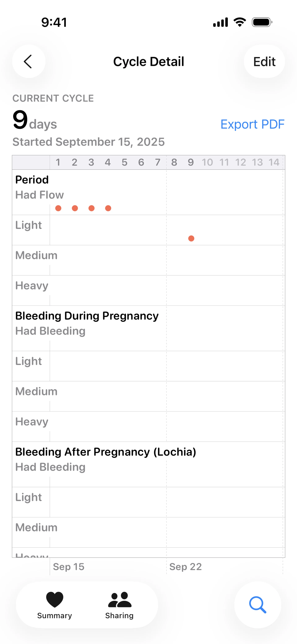Tap the Period row heading
The width and height of the screenshot is (297, 644).
(32, 180)
